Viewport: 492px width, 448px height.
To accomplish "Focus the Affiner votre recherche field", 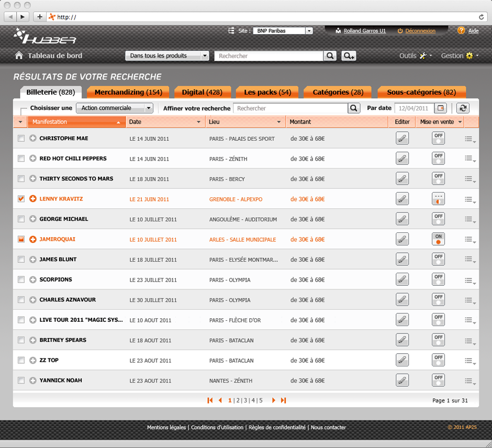I will 290,108.
